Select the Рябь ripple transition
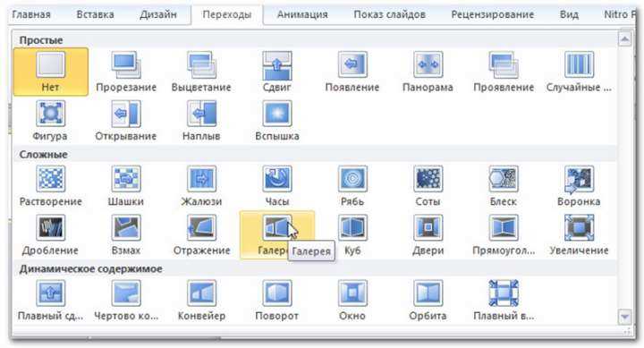 (352, 186)
